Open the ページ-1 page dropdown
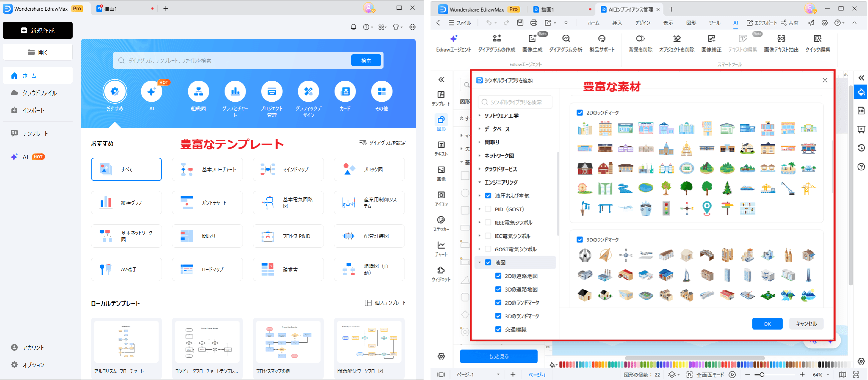This screenshot has height=380, width=868. click(x=498, y=375)
